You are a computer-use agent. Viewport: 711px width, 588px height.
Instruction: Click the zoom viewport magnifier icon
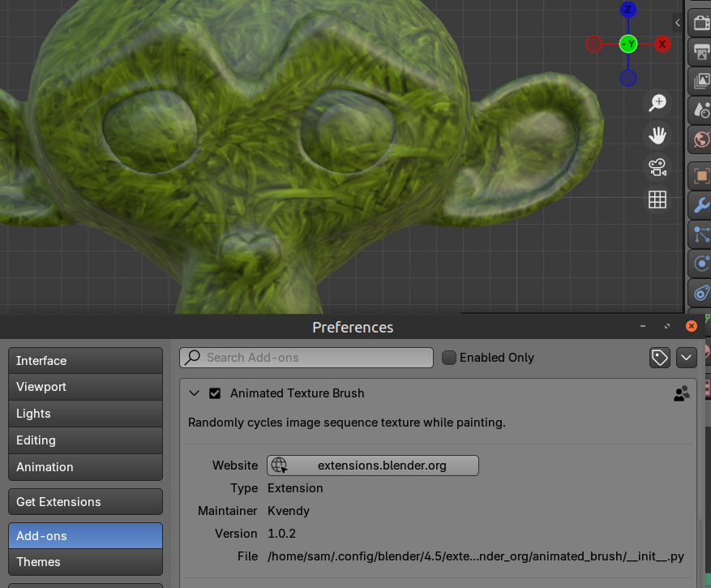[x=657, y=103]
